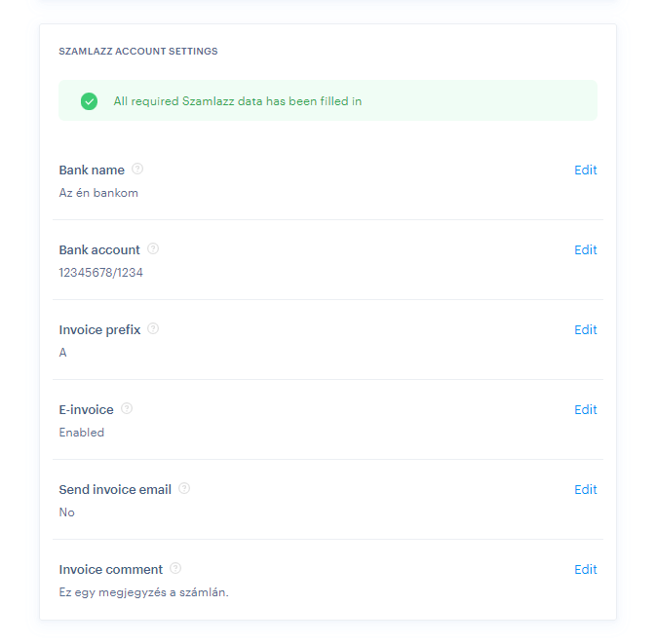Screen dimensions: 656x644
Task: Change the Send invoice email option
Action: (x=585, y=489)
